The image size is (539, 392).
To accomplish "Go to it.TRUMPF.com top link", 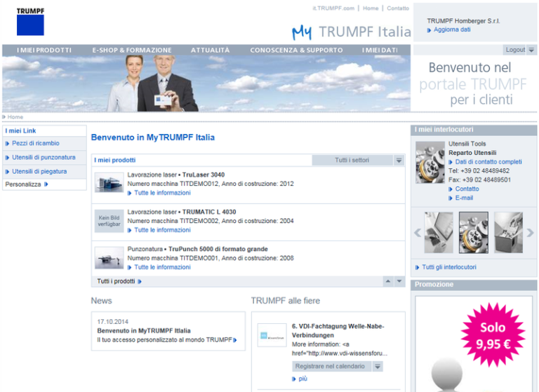I will [333, 8].
